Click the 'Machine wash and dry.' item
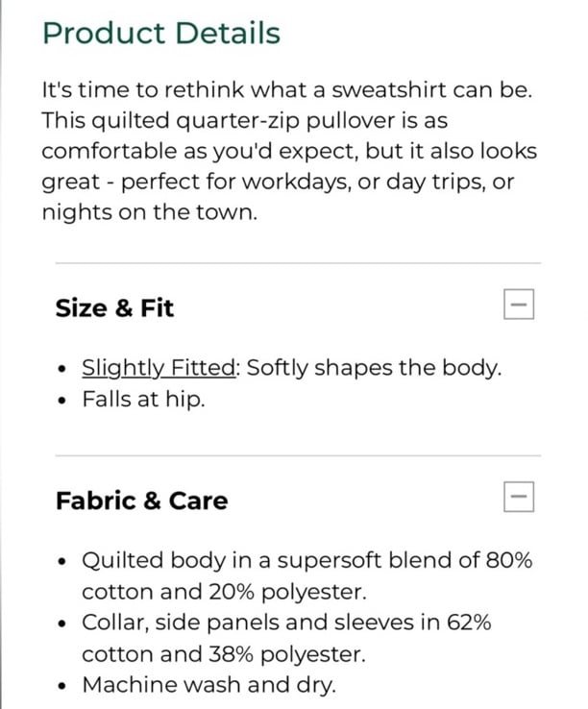Image resolution: width=588 pixels, height=709 pixels. 208,685
